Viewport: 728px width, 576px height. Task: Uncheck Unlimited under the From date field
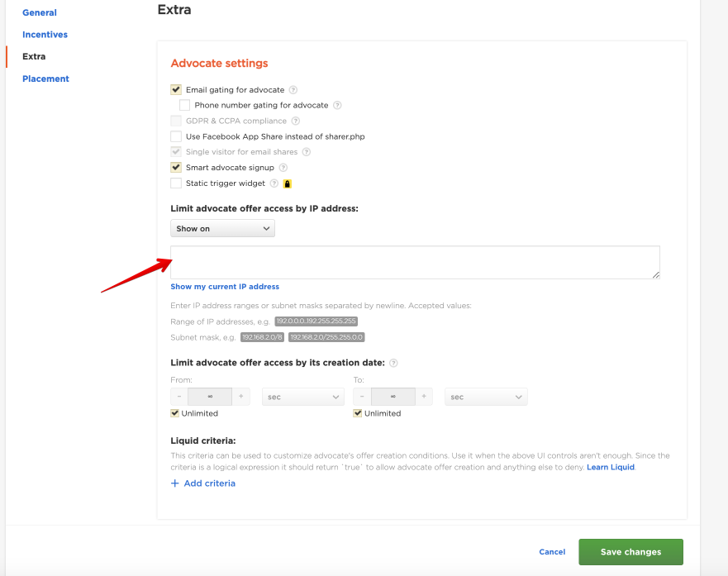click(x=175, y=413)
